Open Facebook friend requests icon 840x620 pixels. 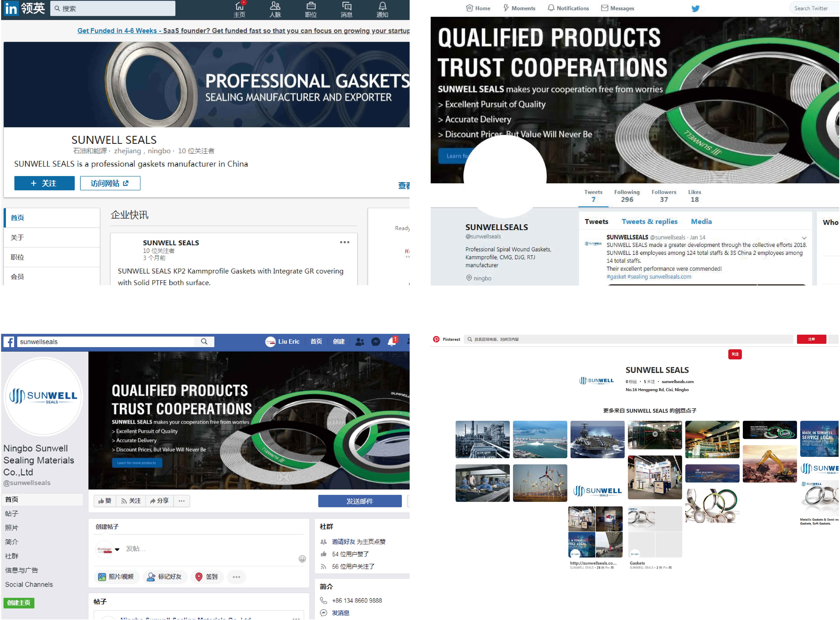(x=360, y=342)
